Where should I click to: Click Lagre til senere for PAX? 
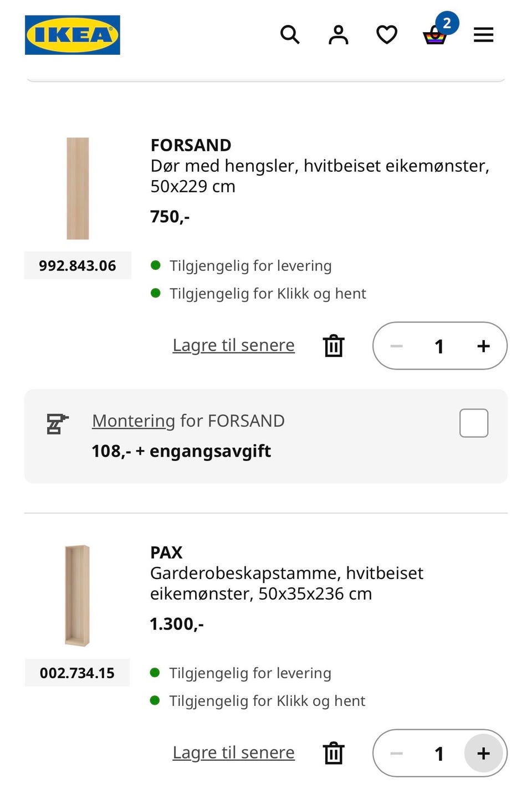click(x=233, y=752)
